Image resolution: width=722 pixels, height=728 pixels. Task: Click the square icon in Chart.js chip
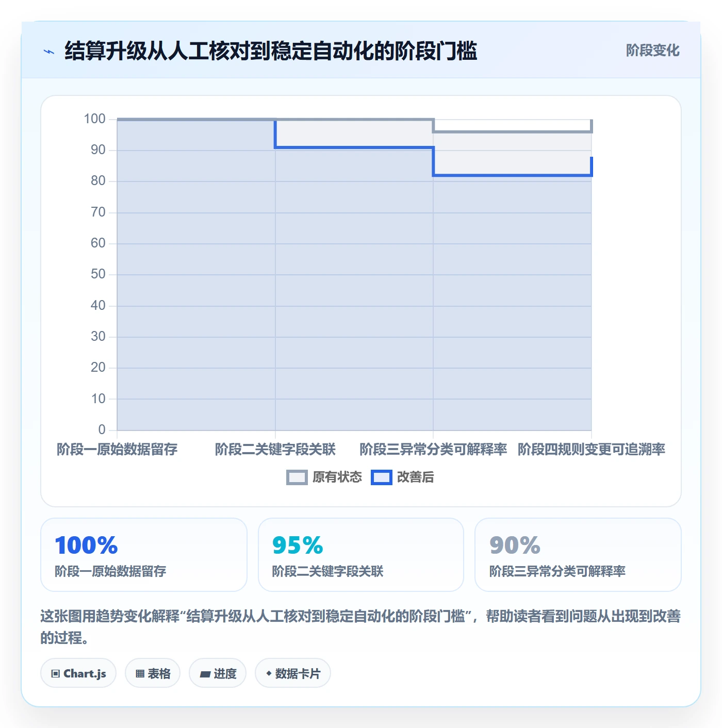pyautogui.click(x=56, y=673)
